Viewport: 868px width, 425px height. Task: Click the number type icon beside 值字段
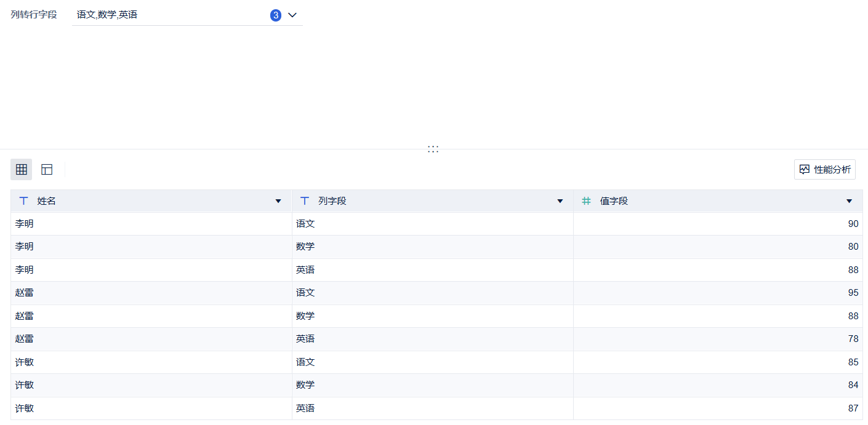tap(587, 201)
